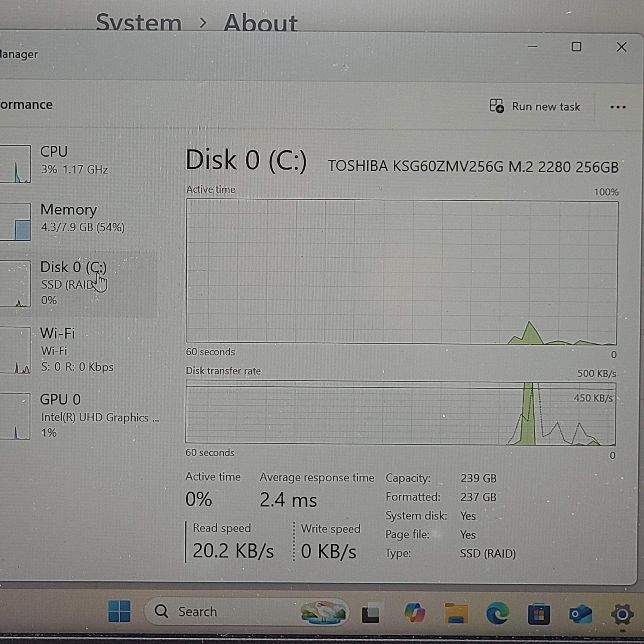Click the Disk transfer rate graph
The width and height of the screenshot is (644, 644).
pos(400,413)
